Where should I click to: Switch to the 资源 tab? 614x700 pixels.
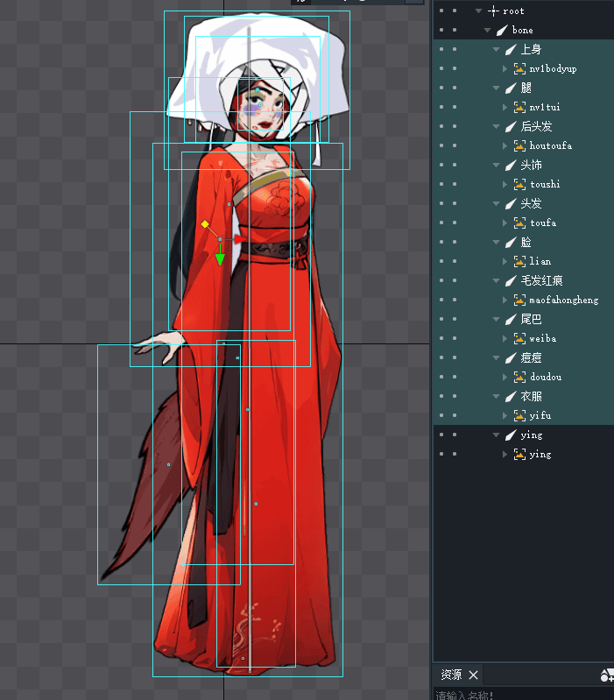pyautogui.click(x=451, y=675)
